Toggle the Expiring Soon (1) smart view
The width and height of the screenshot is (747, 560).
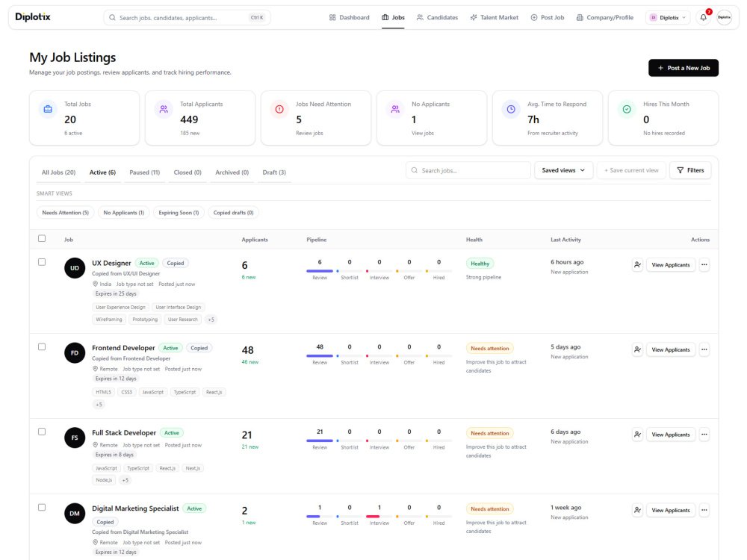tap(179, 212)
